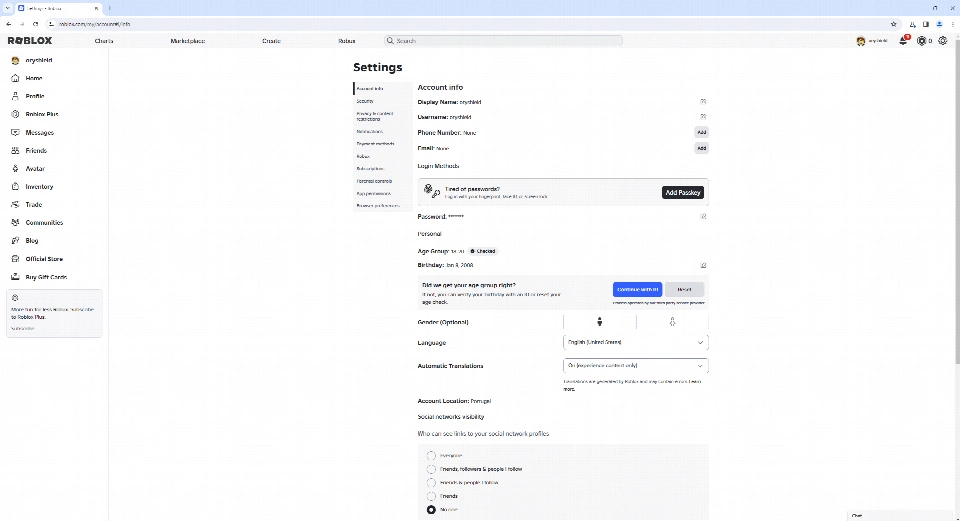Screen dimensions: 960x521
Task: Click Subscribe link in Roblox Plus card
Action: coord(23,329)
